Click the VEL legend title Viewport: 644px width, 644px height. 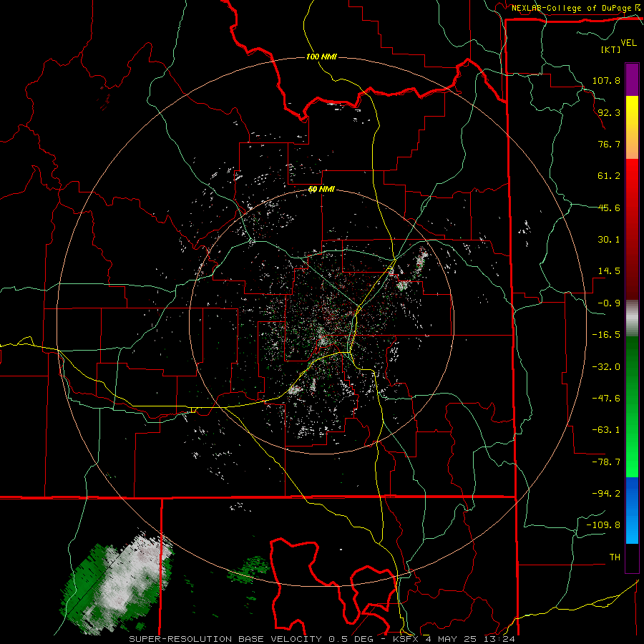[x=628, y=43]
